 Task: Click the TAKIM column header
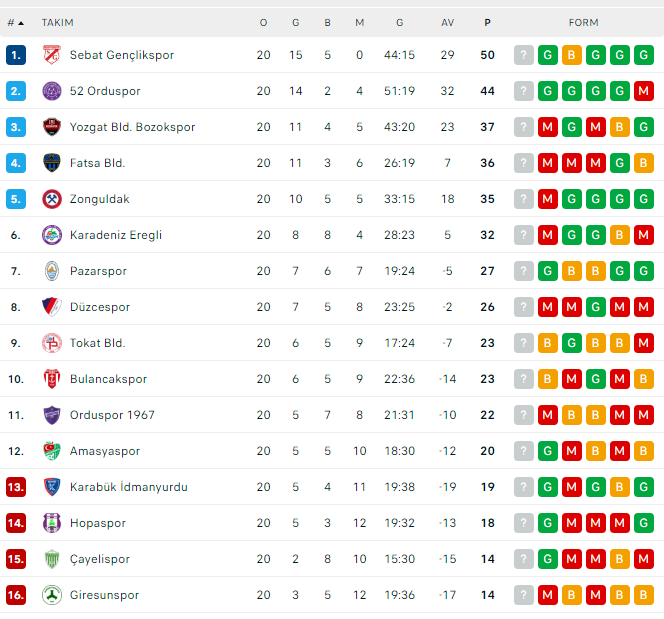click(57, 22)
